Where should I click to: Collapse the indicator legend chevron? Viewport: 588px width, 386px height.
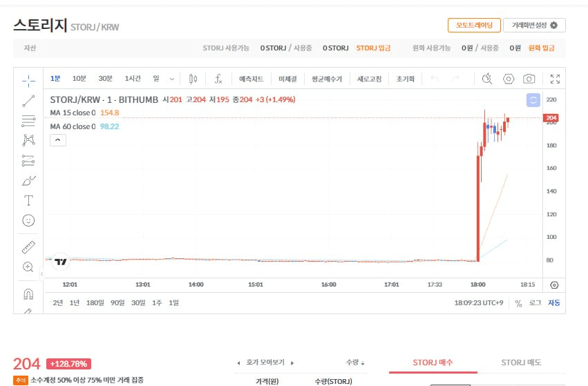pos(58,140)
